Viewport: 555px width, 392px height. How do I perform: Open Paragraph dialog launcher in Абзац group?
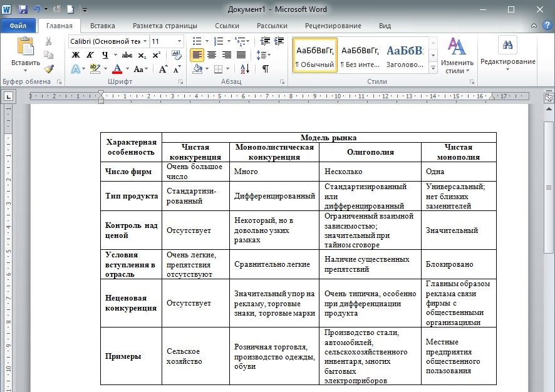282,82
